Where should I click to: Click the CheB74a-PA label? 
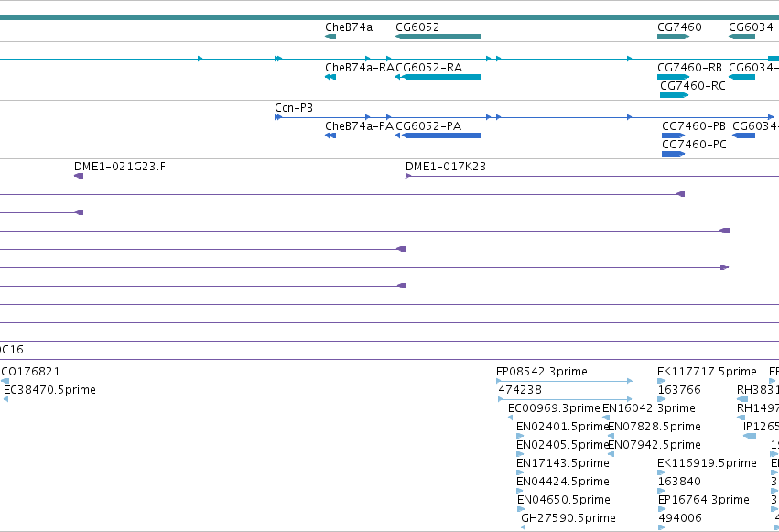[359, 126]
